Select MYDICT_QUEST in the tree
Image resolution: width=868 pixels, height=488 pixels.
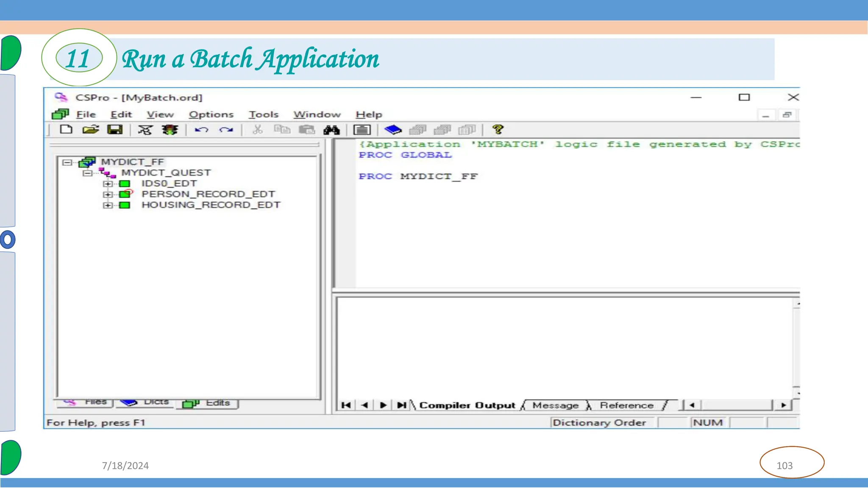click(166, 173)
